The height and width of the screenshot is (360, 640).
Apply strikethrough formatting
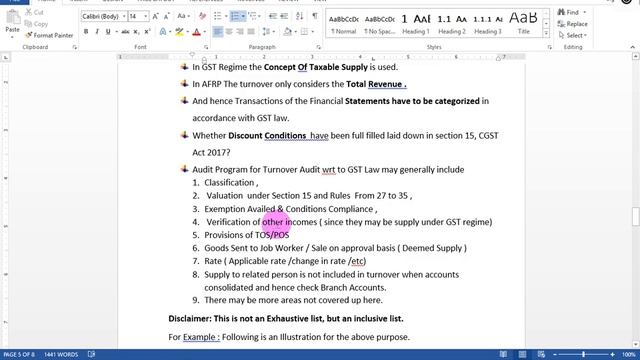coord(125,32)
